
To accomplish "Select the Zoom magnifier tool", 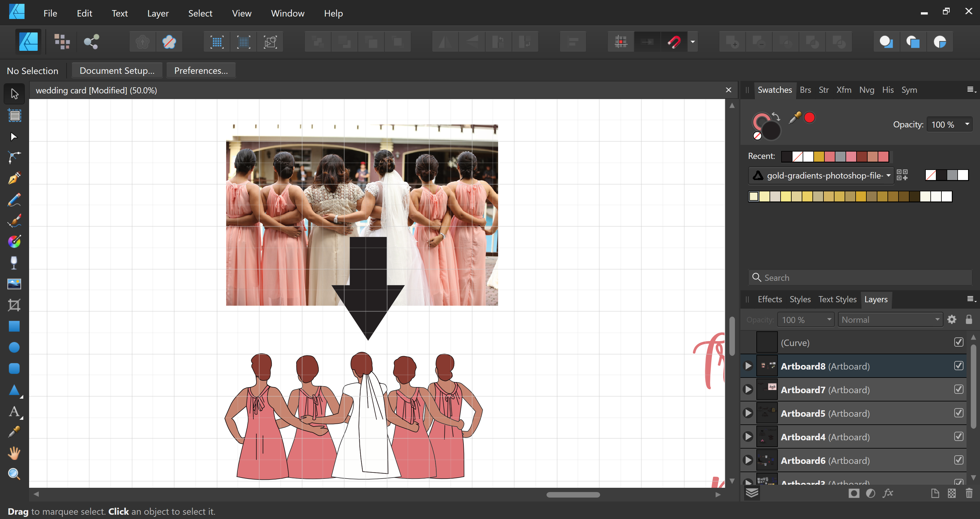I will click(x=14, y=474).
